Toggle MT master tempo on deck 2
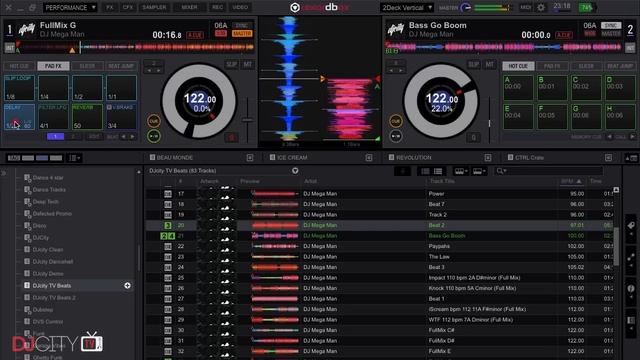 point(489,64)
